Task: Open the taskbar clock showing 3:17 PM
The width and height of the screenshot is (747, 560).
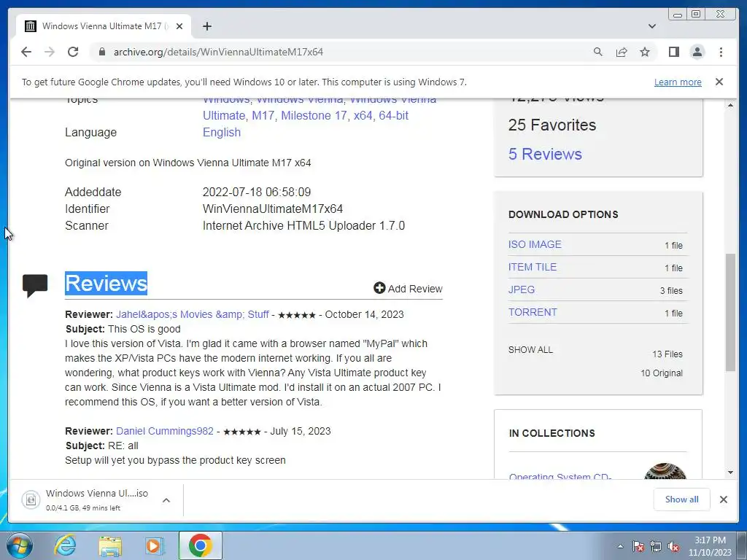Action: tap(710, 546)
